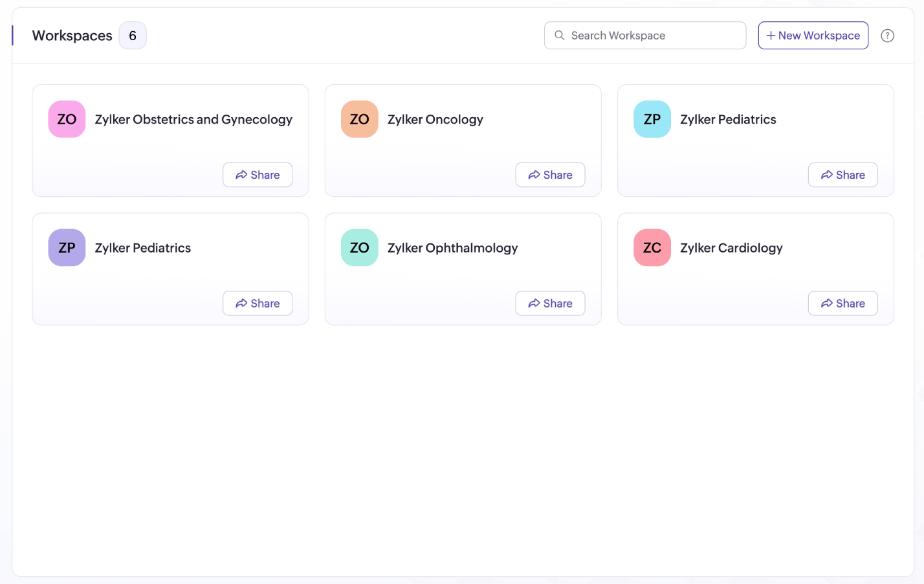
Task: Share the Zylker Cardiology workspace
Action: (x=842, y=303)
